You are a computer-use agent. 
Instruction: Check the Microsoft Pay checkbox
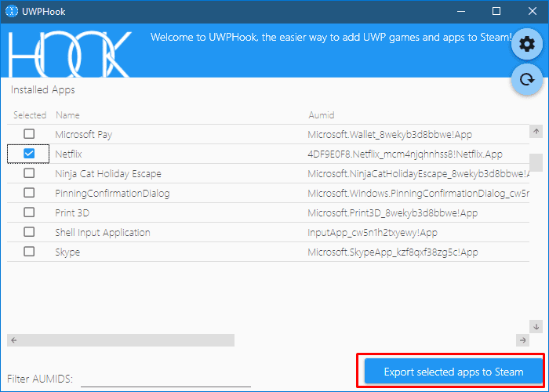[29, 134]
